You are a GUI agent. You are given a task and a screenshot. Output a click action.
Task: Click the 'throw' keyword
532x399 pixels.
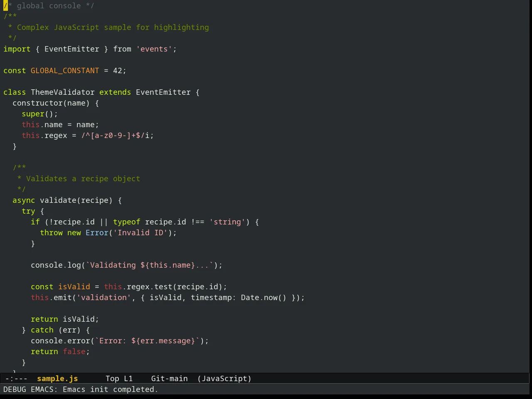[51, 233]
